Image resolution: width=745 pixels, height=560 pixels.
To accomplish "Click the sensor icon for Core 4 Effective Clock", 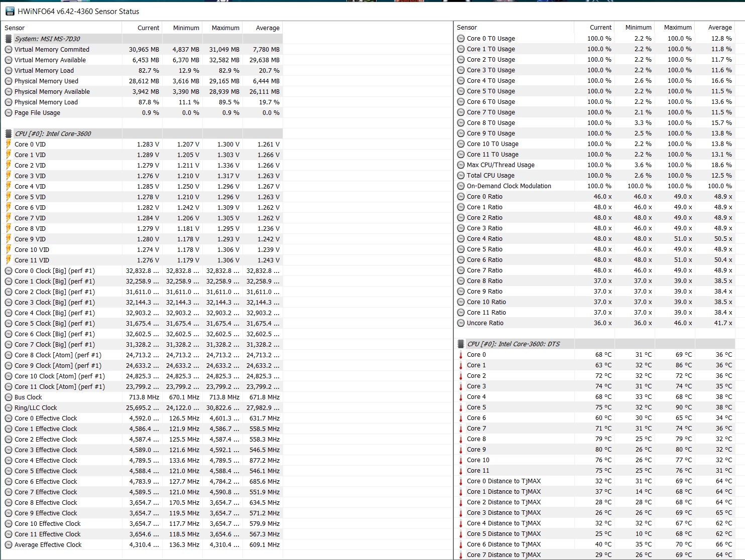I will click(x=9, y=460).
